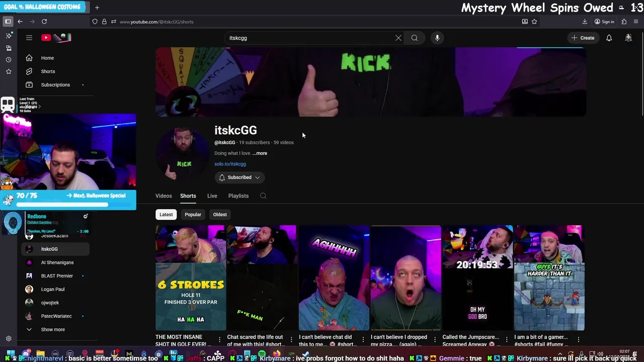The image size is (644, 362).
Task: Click the Create button
Action: [583, 38]
